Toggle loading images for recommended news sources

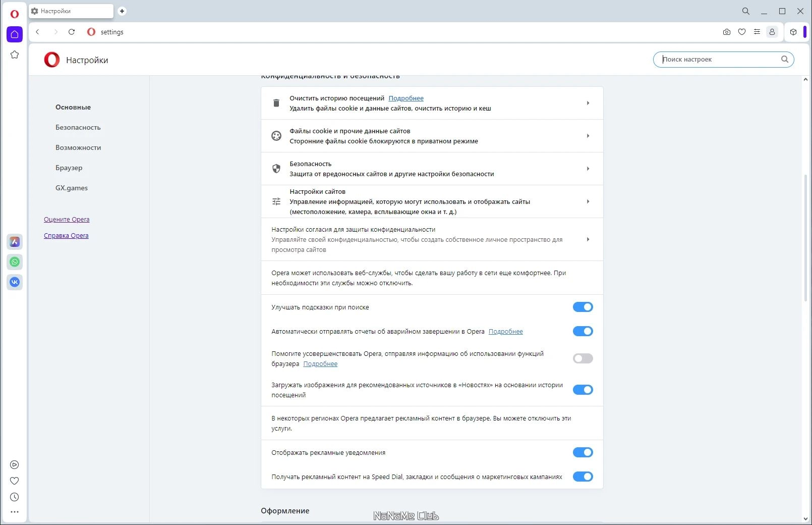point(583,390)
